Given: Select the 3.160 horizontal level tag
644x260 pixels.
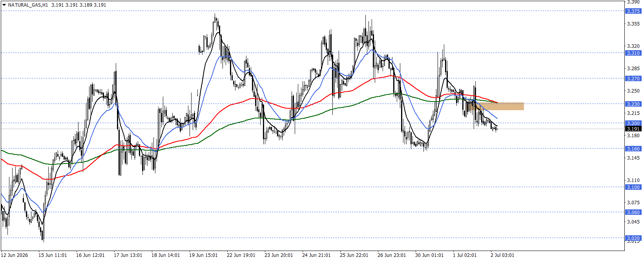Looking at the screenshot, I should pos(633,149).
